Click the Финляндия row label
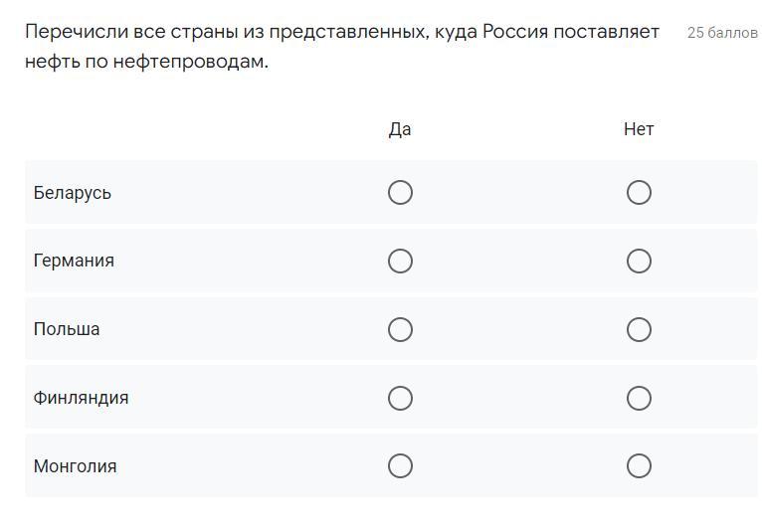Image resolution: width=762 pixels, height=532 pixels. coord(82,398)
